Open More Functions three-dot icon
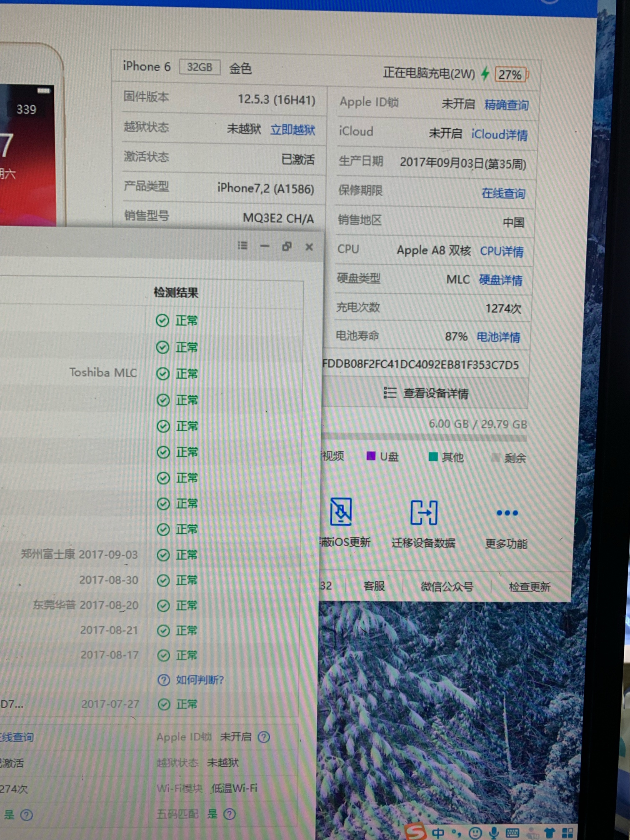The image size is (630, 840). pos(507,513)
